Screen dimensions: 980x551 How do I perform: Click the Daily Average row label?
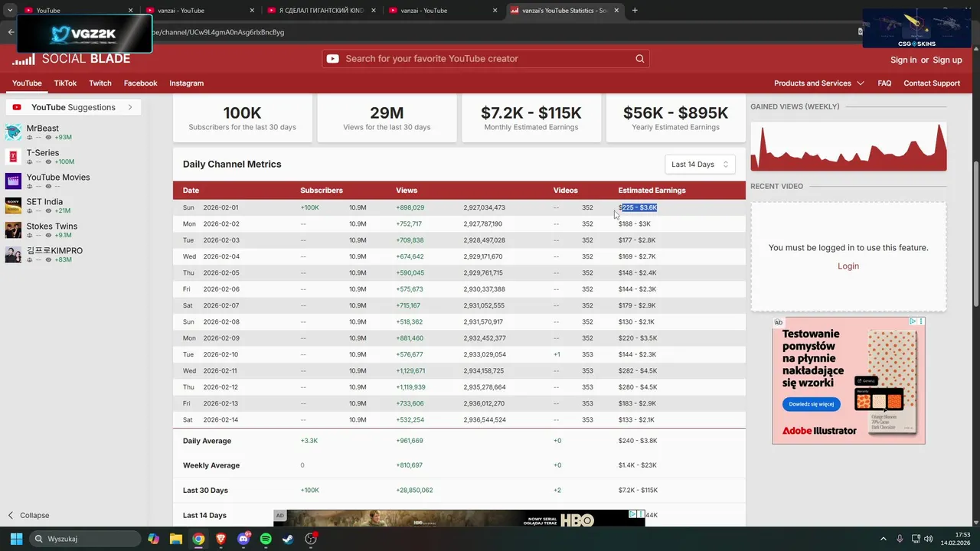207,441
